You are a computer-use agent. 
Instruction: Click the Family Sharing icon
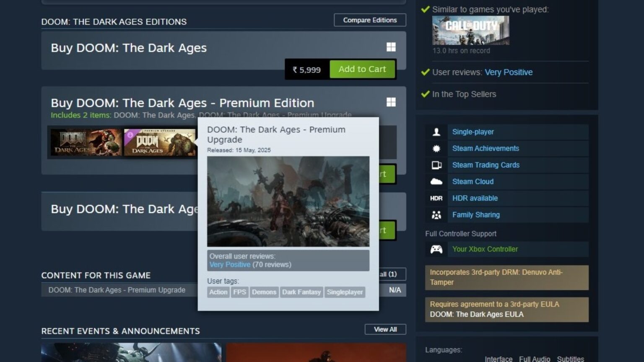coord(436,214)
